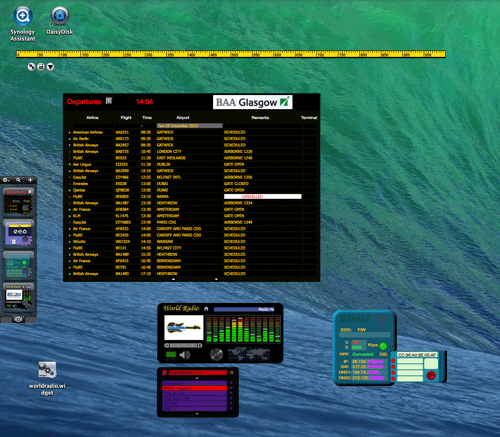
Task: Open the teal network widget thumbnail in dock
Action: [18, 265]
